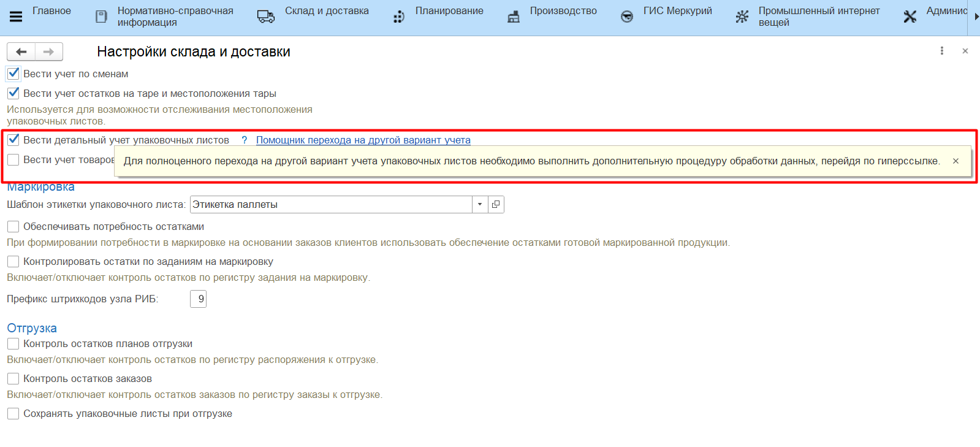
Task: Click the forward navigation arrow
Action: coord(49,52)
